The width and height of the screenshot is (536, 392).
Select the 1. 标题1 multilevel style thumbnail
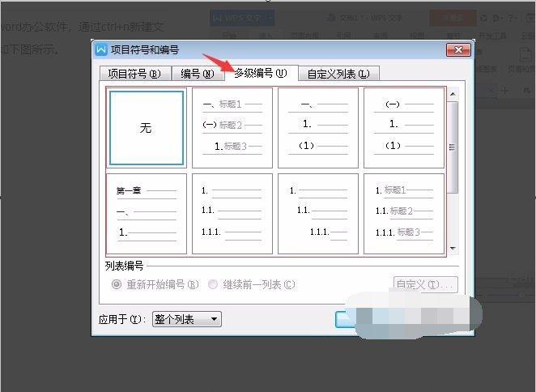(x=404, y=214)
